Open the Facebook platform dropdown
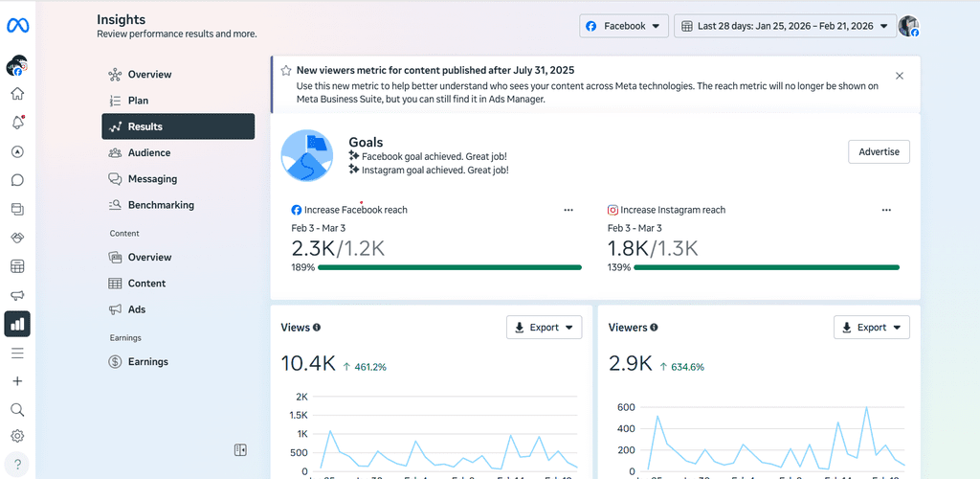Screen dimensions: 980x479 623,26
